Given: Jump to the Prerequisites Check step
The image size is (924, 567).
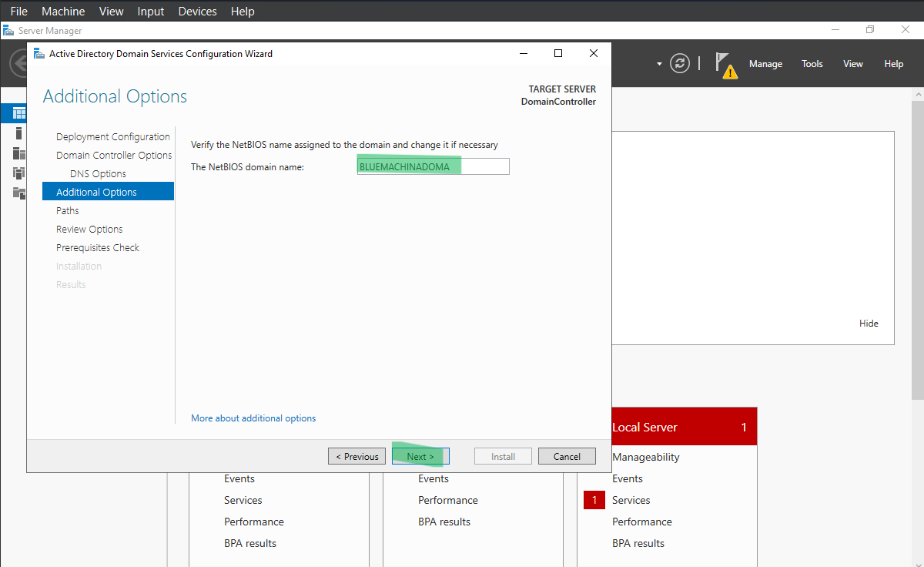Looking at the screenshot, I should 98,247.
